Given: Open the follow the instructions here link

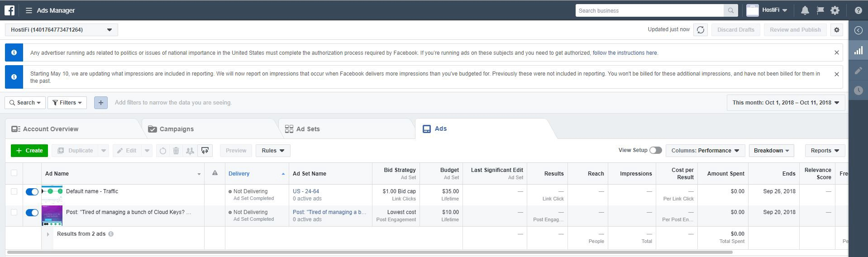Looking at the screenshot, I should point(625,53).
